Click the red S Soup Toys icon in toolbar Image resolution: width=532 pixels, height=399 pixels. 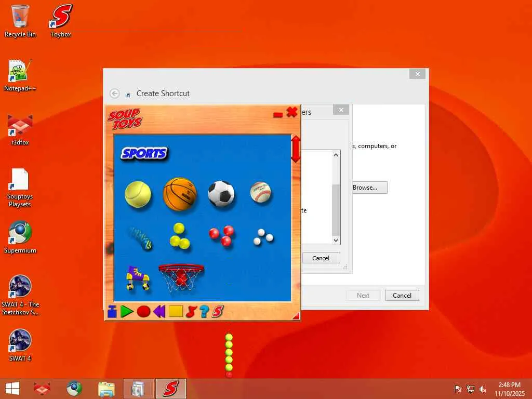click(218, 312)
